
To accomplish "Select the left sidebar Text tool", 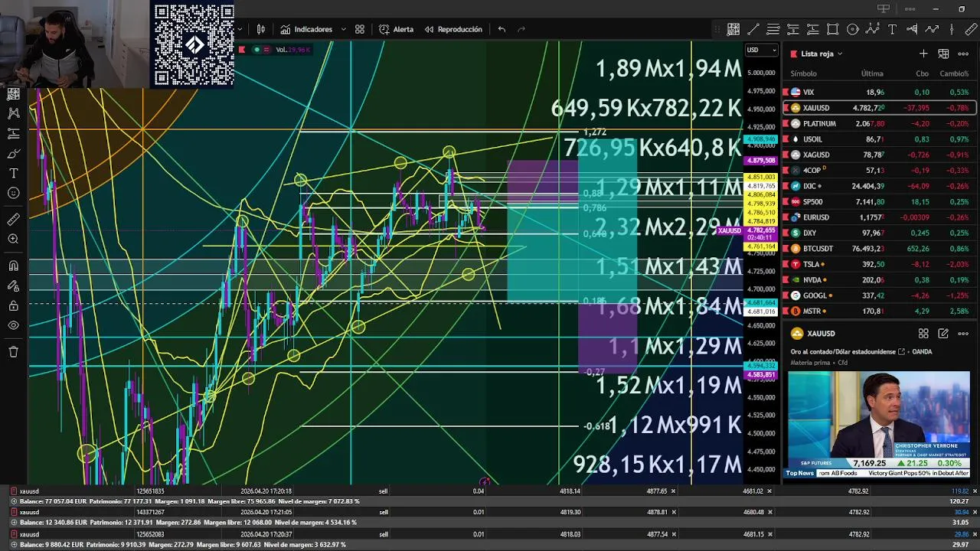I will click(x=13, y=174).
